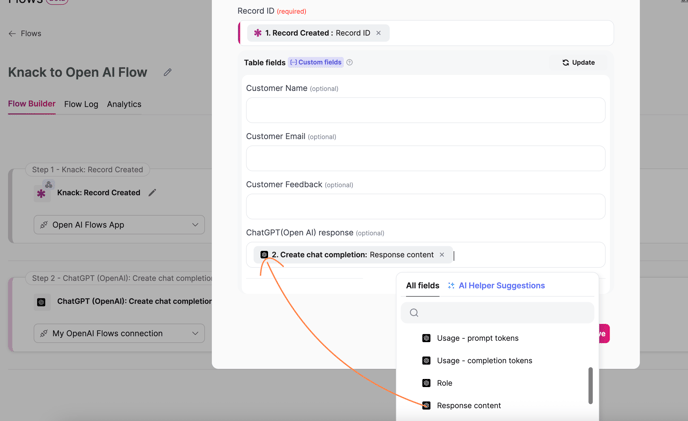688x421 pixels.
Task: Click the help icon next to Custom fields
Action: coord(349,62)
